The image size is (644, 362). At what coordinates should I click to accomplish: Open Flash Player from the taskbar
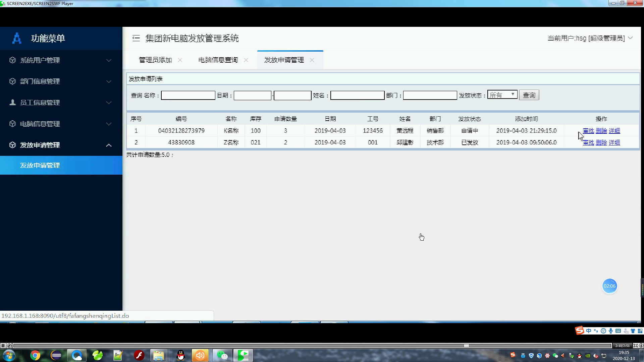tap(139, 355)
